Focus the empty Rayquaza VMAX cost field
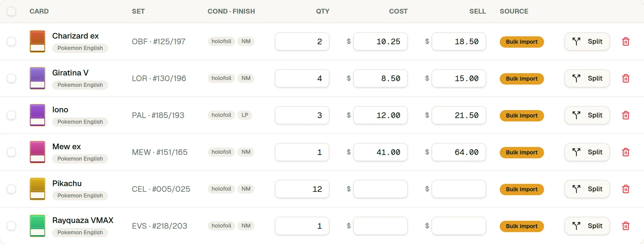 [380, 226]
